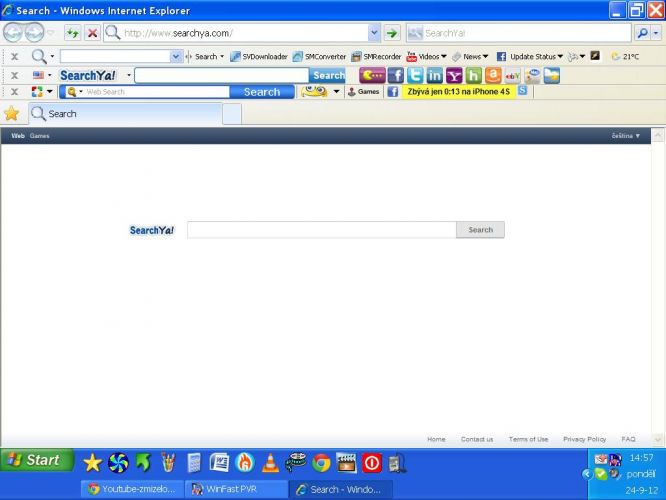Click the green h icon on SearchYa toolbar
This screenshot has width=666, height=500.
click(x=473, y=76)
